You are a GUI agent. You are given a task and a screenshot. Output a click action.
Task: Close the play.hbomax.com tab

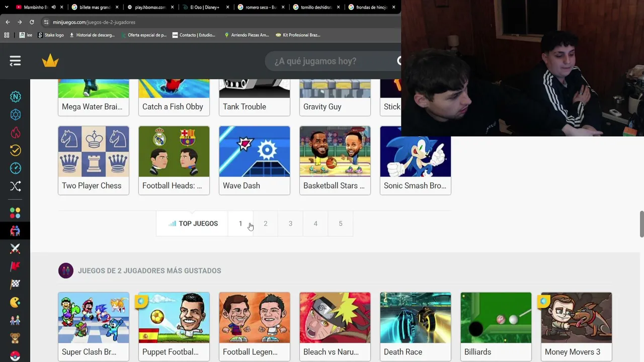tap(172, 7)
